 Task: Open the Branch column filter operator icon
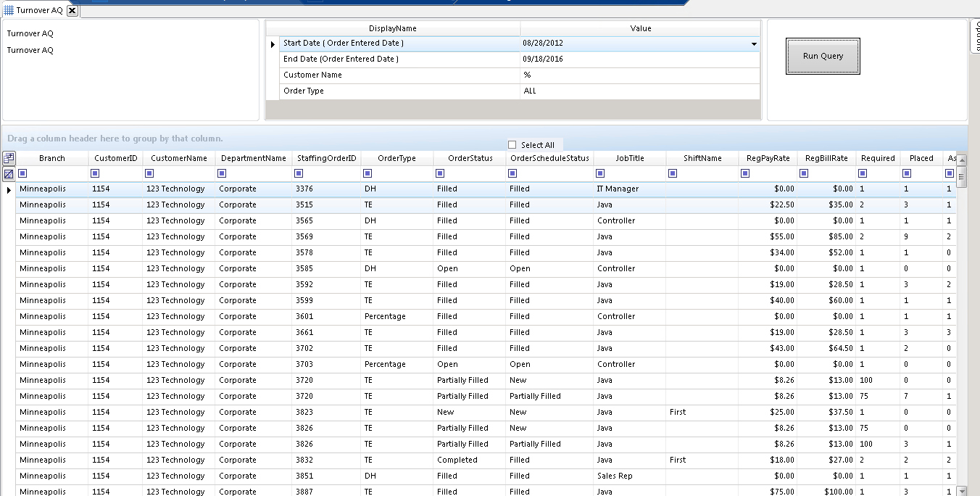coord(22,173)
